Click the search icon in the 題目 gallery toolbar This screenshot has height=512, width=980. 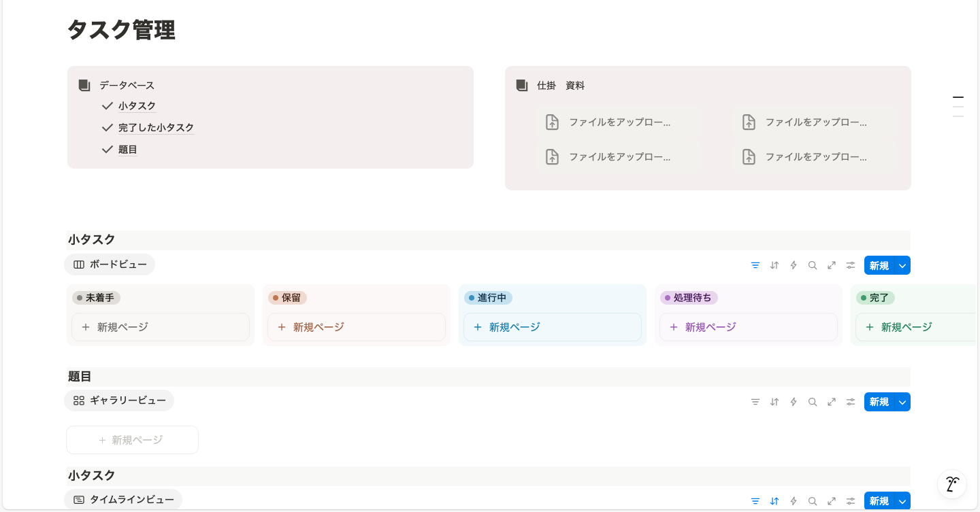[x=812, y=402]
